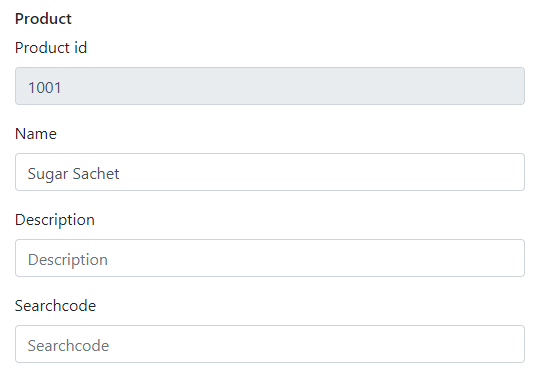
Task: Select the Searchcode input field
Action: (270, 344)
